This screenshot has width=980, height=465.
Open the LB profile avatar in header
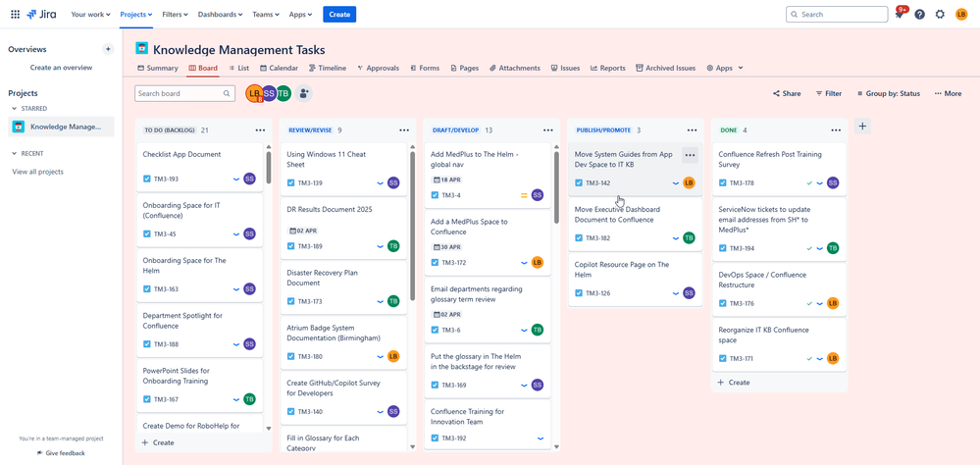961,15
